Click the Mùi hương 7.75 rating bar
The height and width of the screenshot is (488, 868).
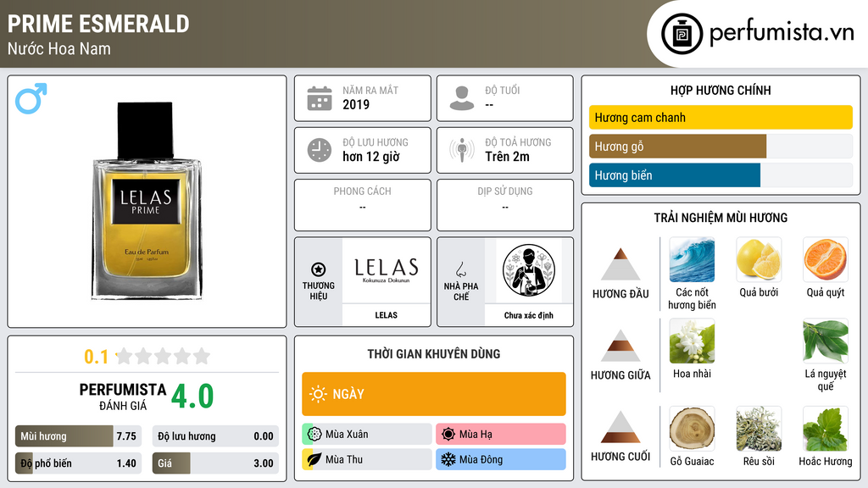click(x=78, y=436)
